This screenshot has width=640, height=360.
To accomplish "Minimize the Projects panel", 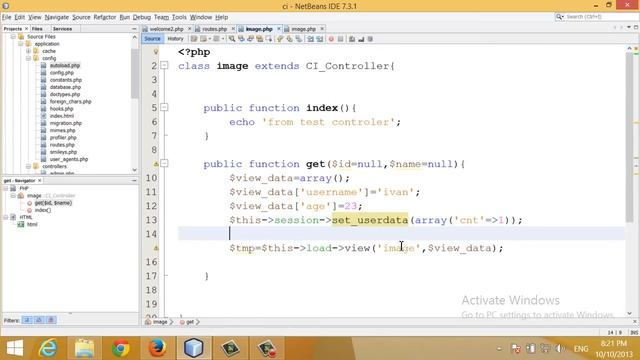I will pos(134,29).
